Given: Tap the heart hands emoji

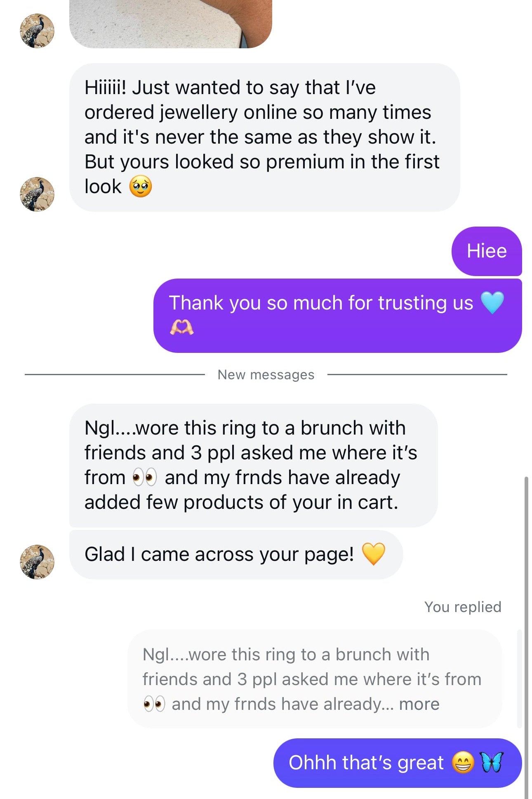Looking at the screenshot, I should 181,328.
